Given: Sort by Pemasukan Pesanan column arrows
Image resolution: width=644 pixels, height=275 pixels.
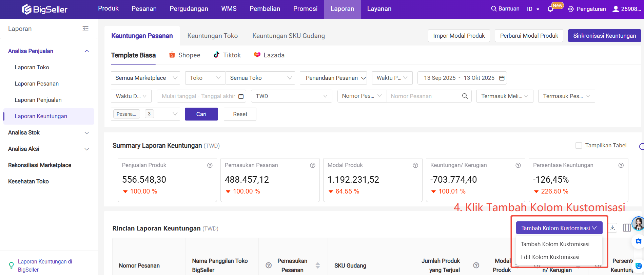Looking at the screenshot, I should (x=317, y=265).
